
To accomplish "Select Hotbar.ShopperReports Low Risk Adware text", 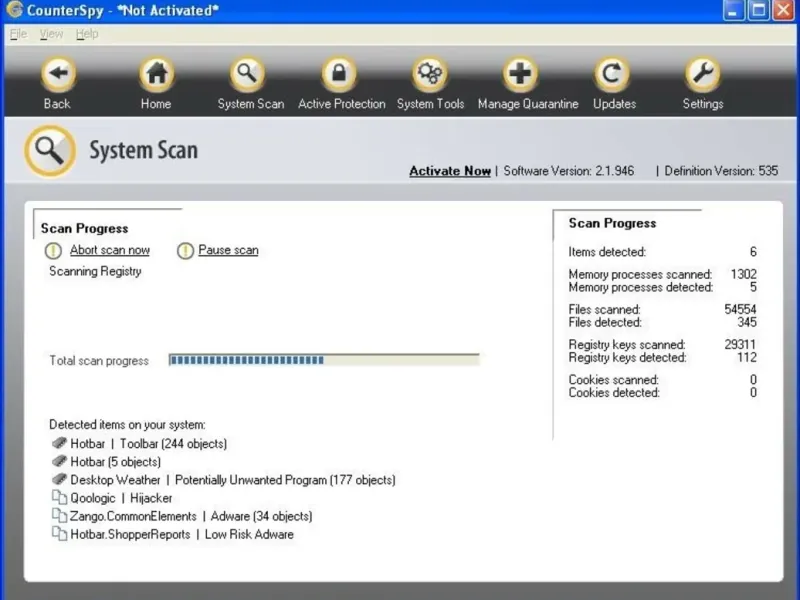I will [182, 534].
